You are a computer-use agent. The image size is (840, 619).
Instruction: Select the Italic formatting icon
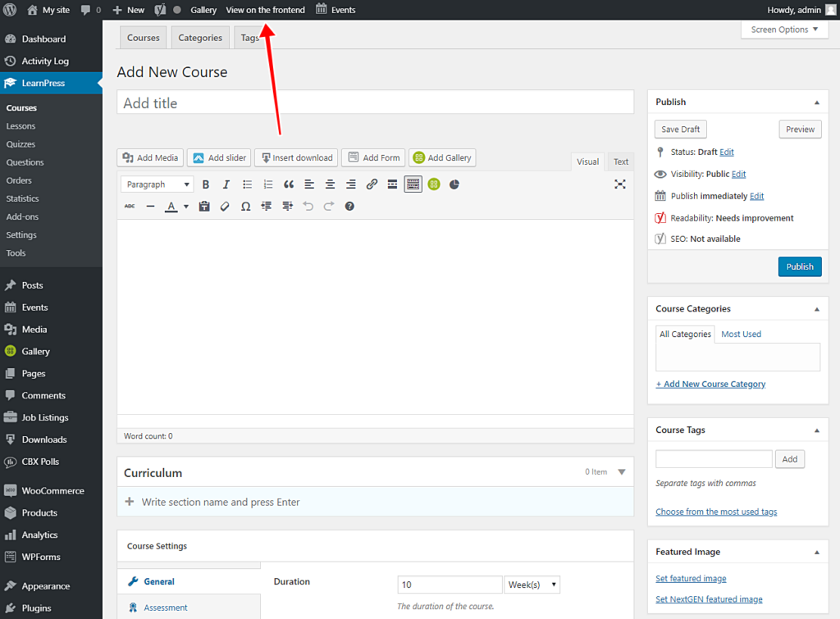click(x=226, y=184)
